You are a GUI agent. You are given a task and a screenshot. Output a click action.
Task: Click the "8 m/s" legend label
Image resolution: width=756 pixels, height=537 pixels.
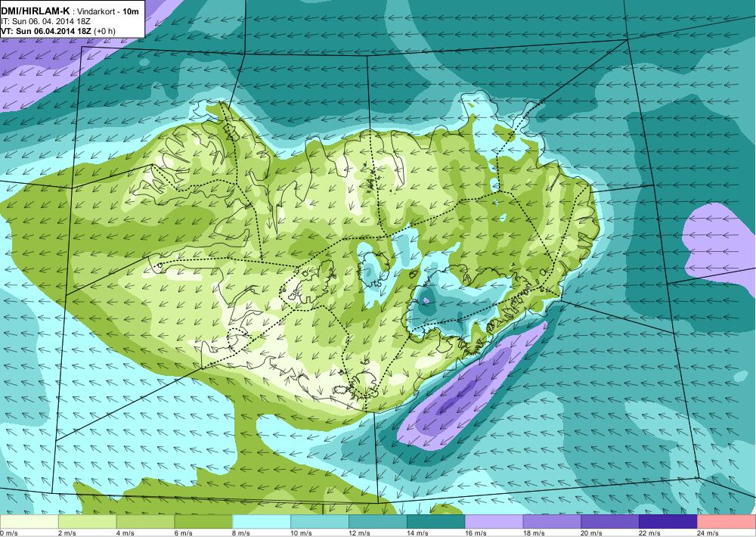pyautogui.click(x=242, y=533)
